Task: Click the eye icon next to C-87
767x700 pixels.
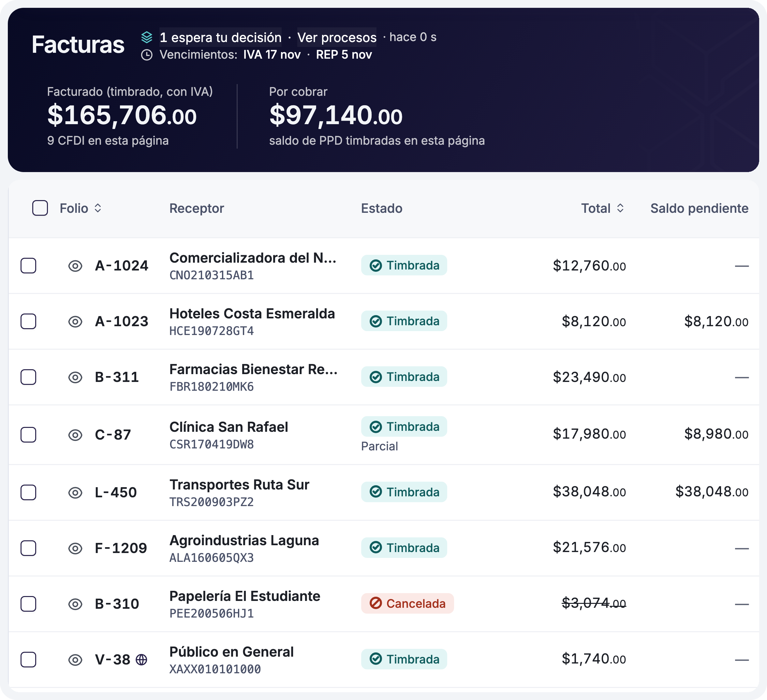Action: pos(75,435)
